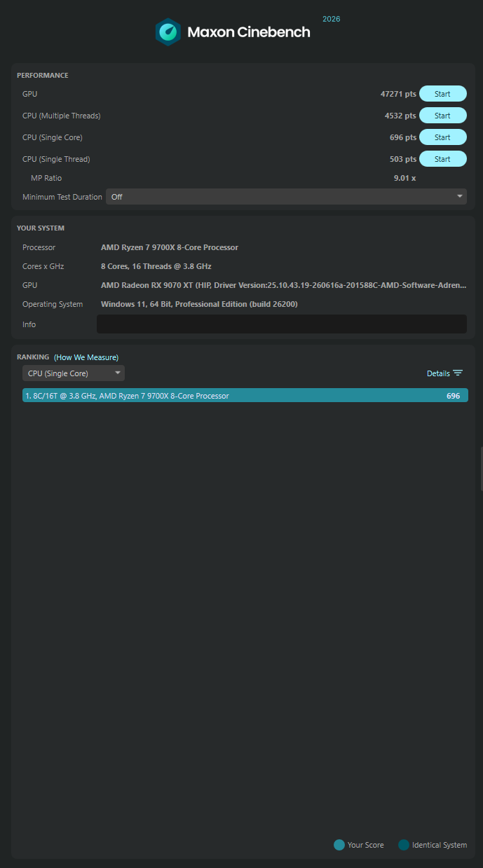Click the Operating System label
483x868 pixels.
[53, 304]
